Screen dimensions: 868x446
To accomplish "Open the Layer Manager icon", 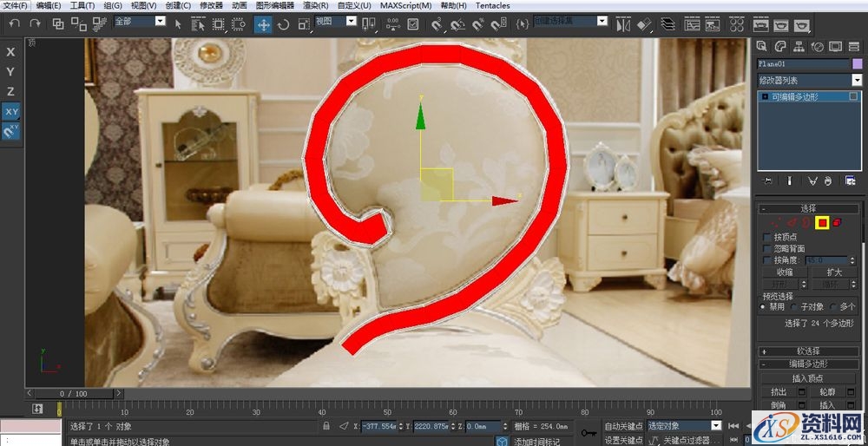I will (668, 25).
